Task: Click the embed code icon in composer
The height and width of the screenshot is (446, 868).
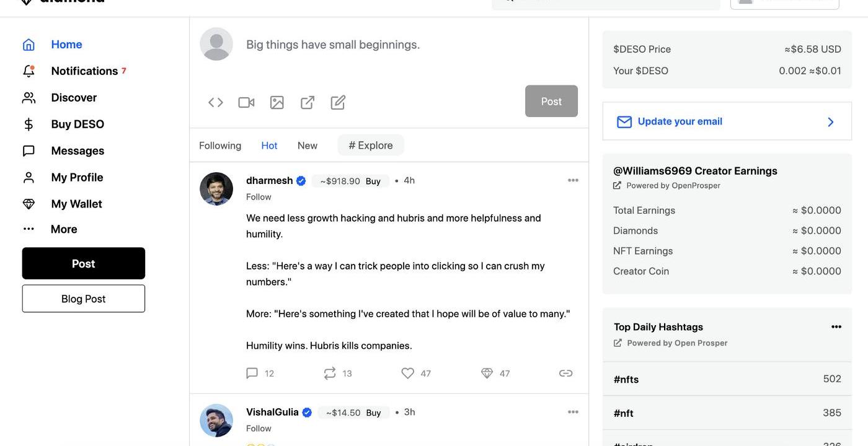Action: click(x=216, y=102)
